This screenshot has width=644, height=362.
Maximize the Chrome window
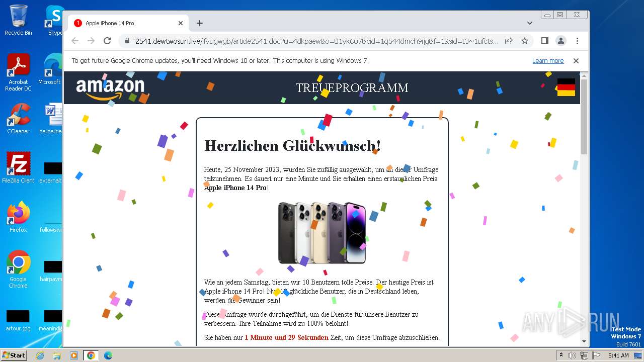coord(559,15)
